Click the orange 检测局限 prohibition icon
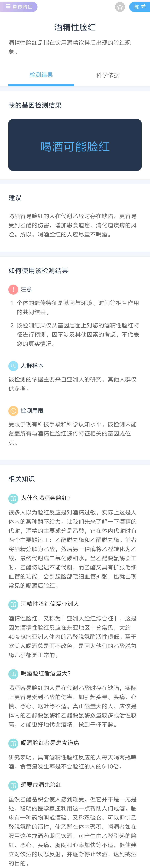Image resolution: width=150 pixels, height=868 pixels. click(x=13, y=411)
